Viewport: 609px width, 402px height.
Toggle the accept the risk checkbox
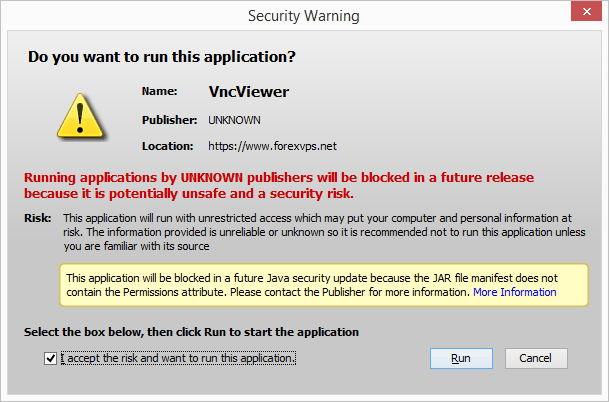pos(51,358)
